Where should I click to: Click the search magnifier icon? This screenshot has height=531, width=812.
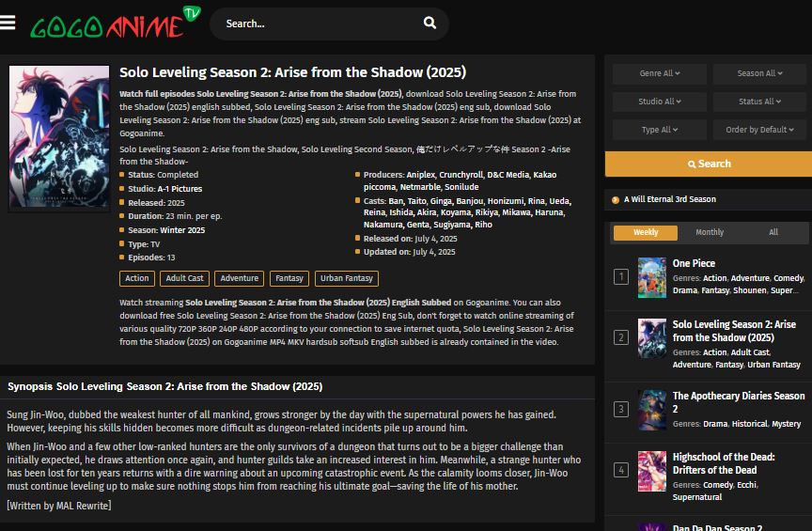pos(429,23)
